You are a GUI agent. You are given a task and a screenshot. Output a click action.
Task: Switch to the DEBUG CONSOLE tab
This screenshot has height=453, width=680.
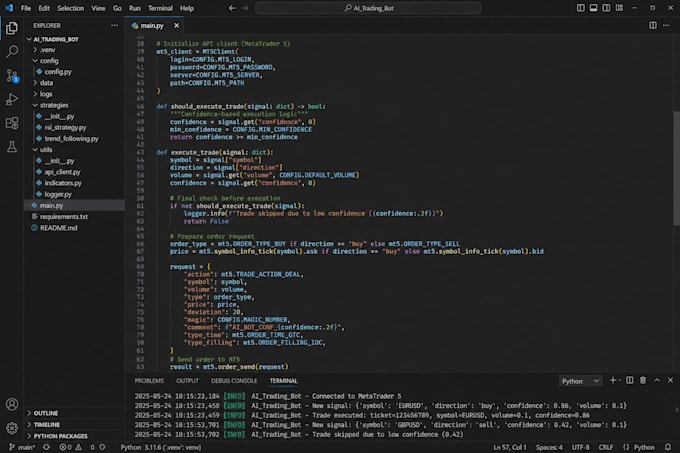pos(234,381)
